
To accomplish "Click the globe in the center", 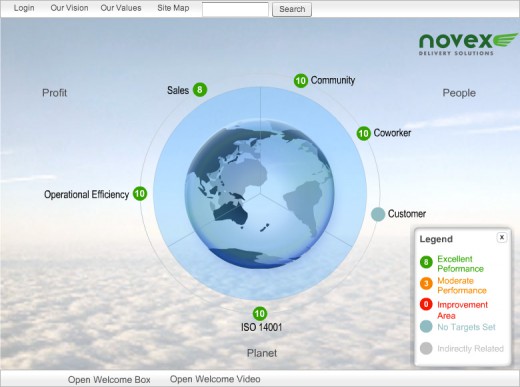I will tap(260, 194).
